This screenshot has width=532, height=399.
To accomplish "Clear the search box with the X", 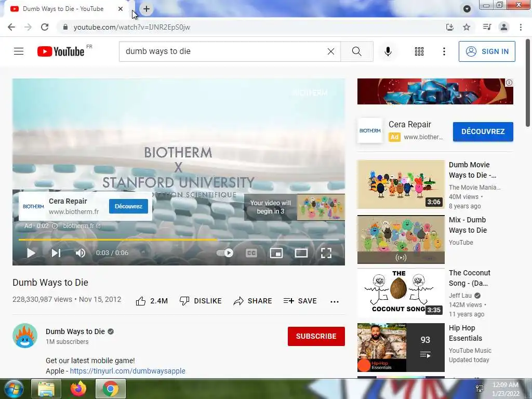I will pos(331,51).
